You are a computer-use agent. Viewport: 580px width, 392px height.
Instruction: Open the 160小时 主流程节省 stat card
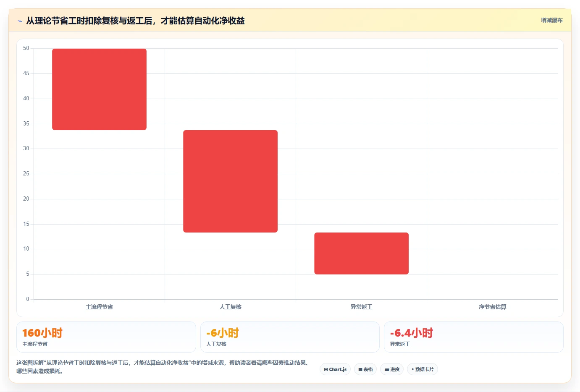coord(106,337)
